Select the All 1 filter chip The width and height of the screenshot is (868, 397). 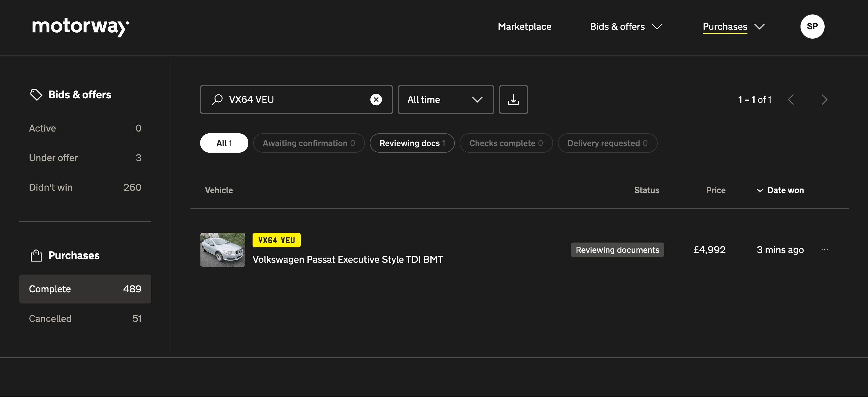pyautogui.click(x=224, y=143)
